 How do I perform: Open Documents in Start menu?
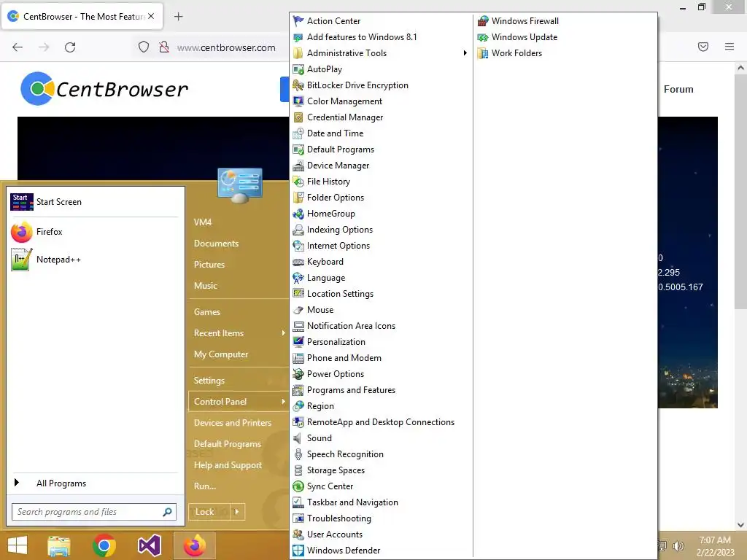coord(216,244)
